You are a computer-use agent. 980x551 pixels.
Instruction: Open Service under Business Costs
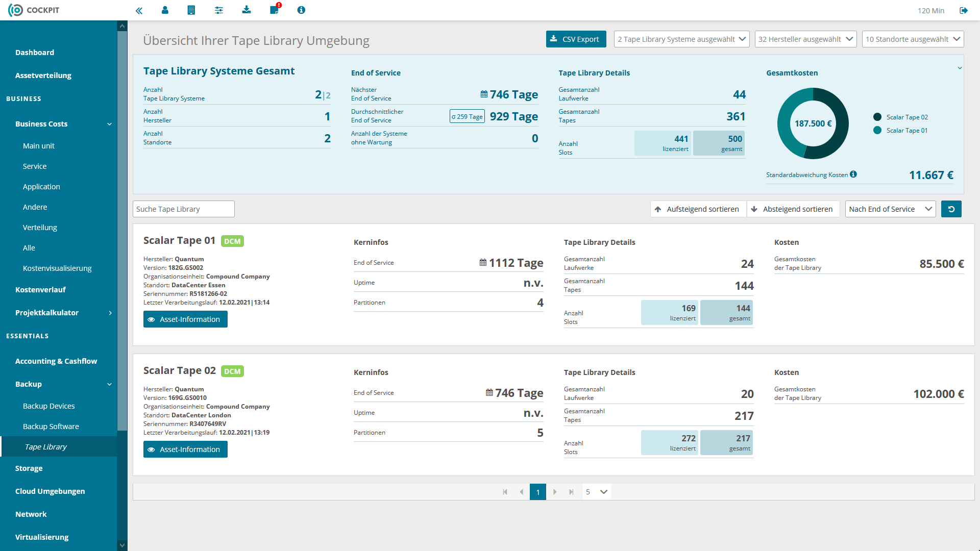tap(35, 166)
